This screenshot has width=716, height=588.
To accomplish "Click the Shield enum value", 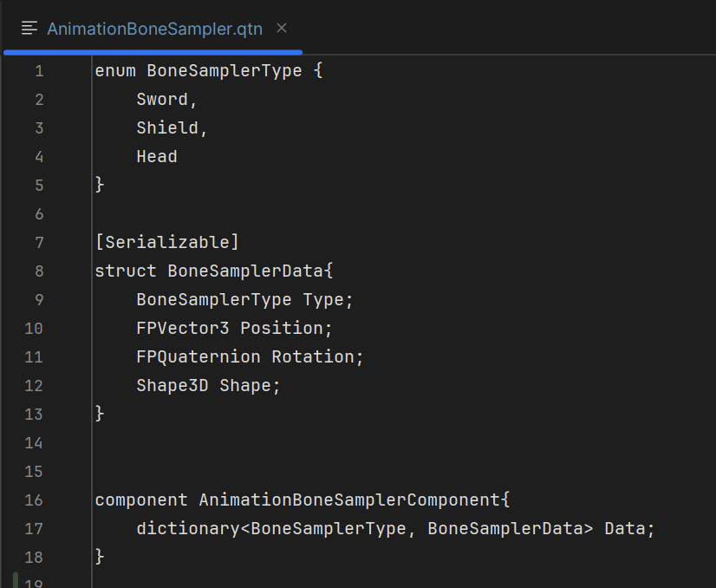I will point(170,128).
